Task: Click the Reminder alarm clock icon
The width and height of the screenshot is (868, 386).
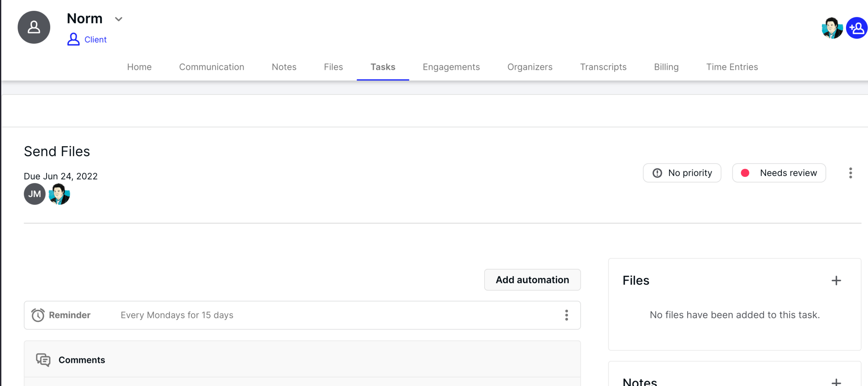Action: [x=38, y=315]
